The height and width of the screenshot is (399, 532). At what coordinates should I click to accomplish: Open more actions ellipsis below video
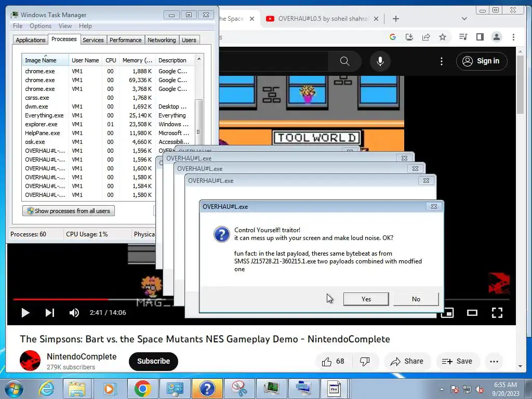click(x=494, y=362)
